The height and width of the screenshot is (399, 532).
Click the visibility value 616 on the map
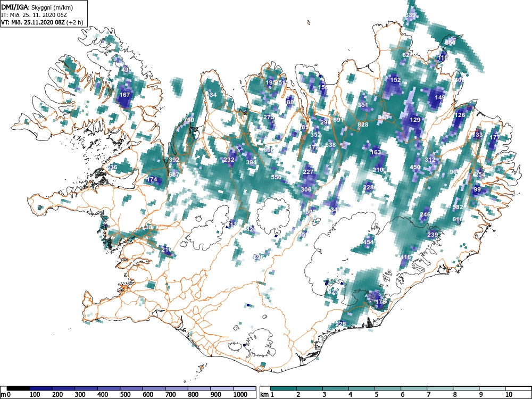(457, 220)
